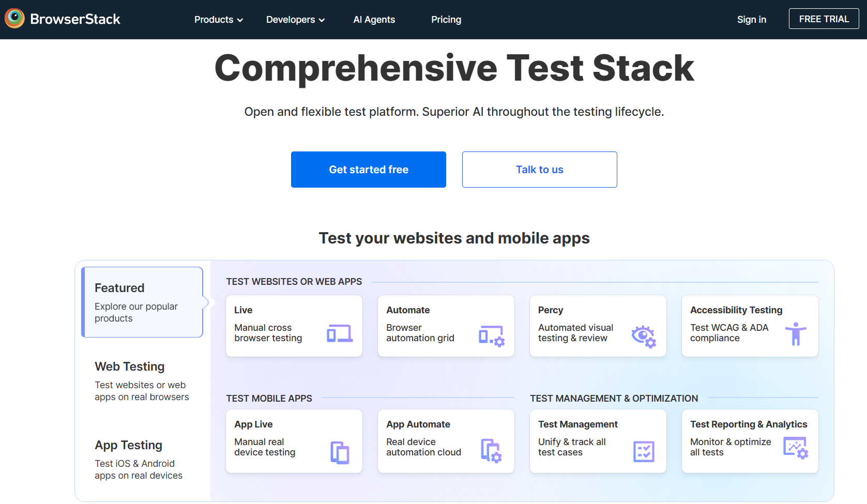Click the Get started free button
Viewport: 867px width, 504px height.
pos(369,170)
